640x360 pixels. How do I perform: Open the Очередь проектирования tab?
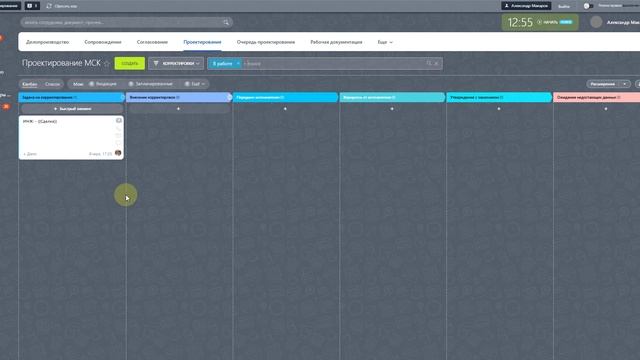coord(266,42)
